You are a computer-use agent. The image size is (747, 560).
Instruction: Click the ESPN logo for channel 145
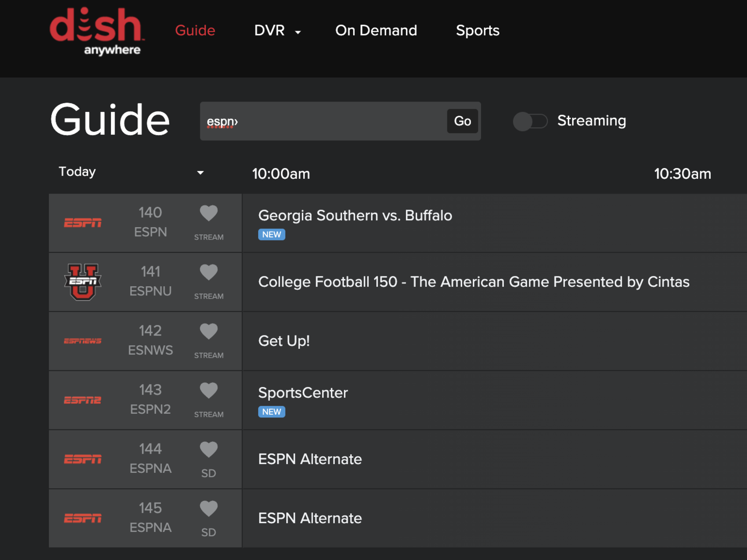point(82,519)
